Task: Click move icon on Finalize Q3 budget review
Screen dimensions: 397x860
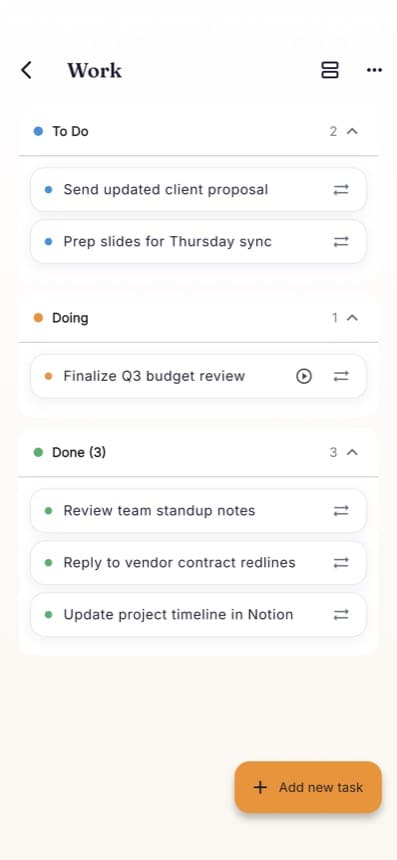Action: point(341,376)
